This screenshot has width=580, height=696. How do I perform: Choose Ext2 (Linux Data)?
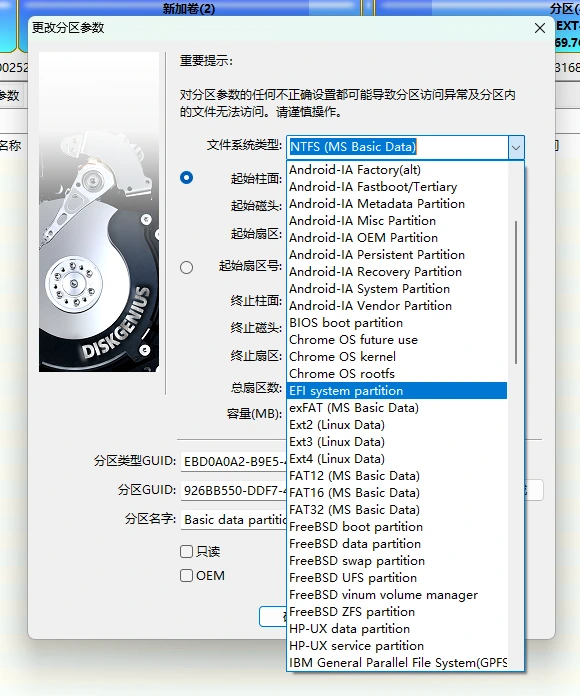pyautogui.click(x=397, y=425)
